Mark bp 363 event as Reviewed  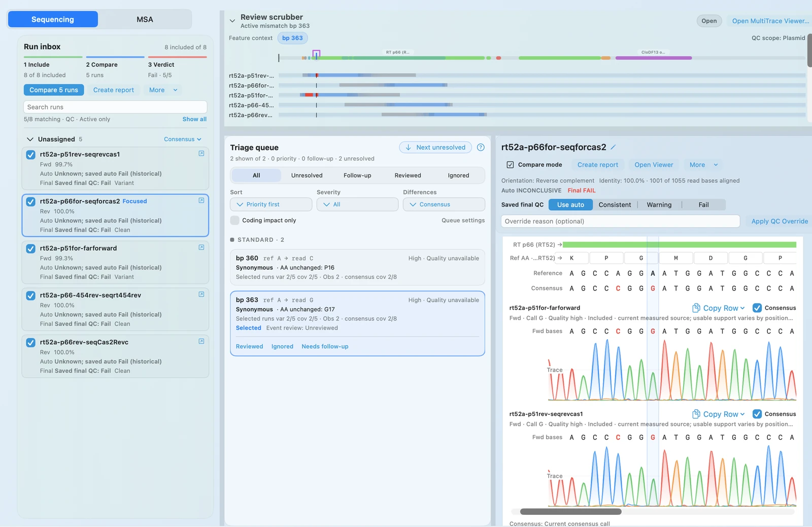249,346
